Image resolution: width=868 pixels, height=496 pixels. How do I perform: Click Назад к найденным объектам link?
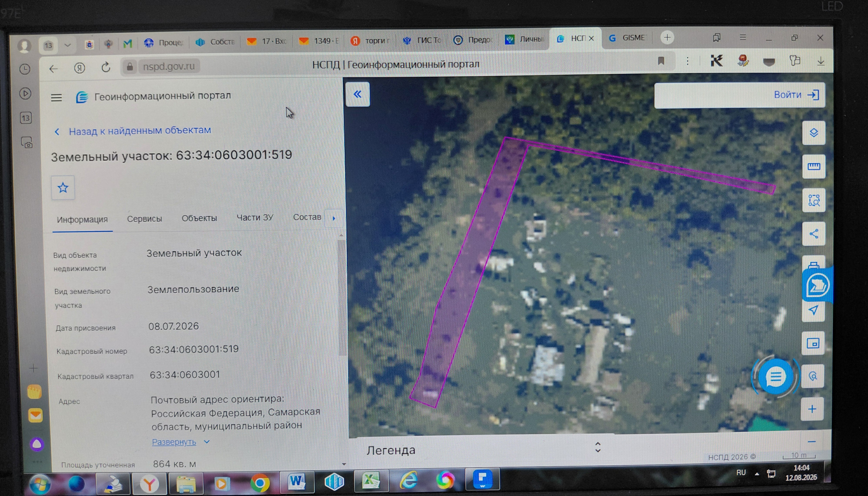pos(140,131)
